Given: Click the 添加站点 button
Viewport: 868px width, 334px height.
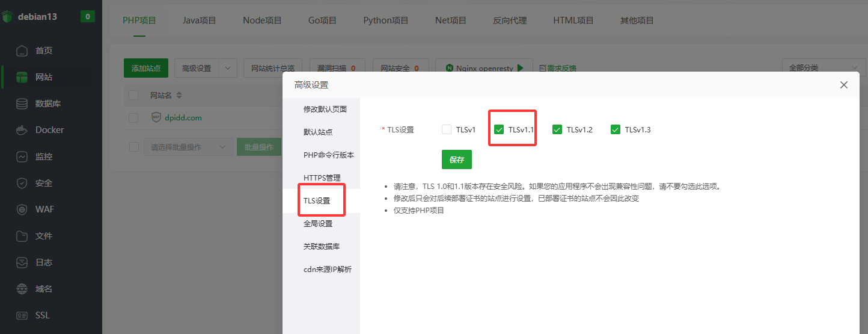Looking at the screenshot, I should click(x=146, y=68).
